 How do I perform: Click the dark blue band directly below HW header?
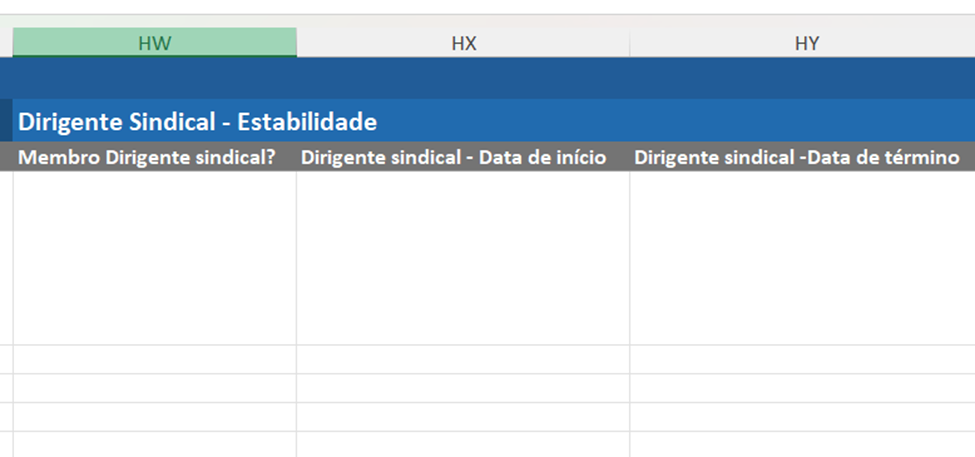coord(155,78)
